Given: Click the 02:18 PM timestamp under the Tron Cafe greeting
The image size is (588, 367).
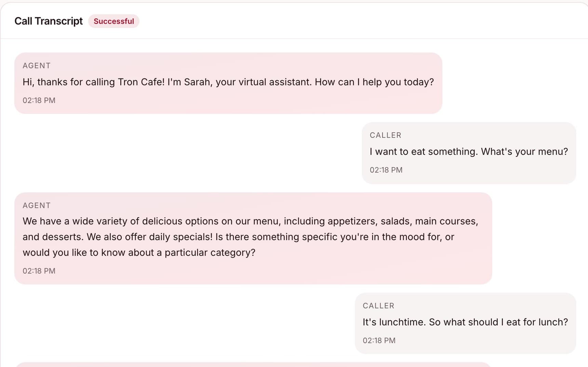Looking at the screenshot, I should 39,100.
